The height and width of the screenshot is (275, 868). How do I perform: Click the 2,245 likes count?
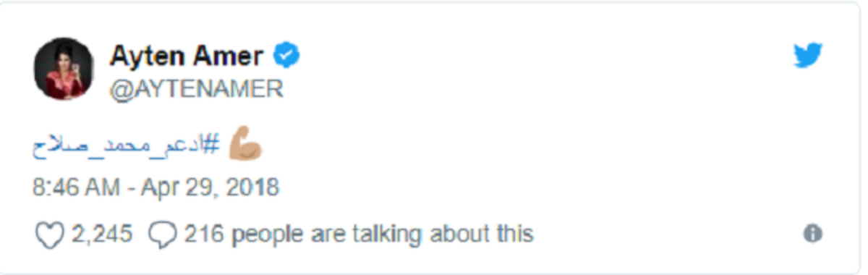point(101,234)
